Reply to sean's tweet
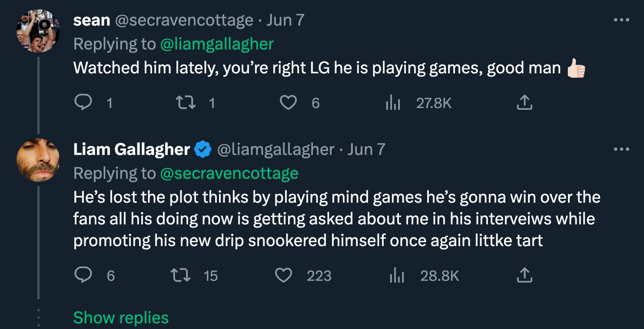Image resolution: width=644 pixels, height=329 pixels. coord(83,102)
